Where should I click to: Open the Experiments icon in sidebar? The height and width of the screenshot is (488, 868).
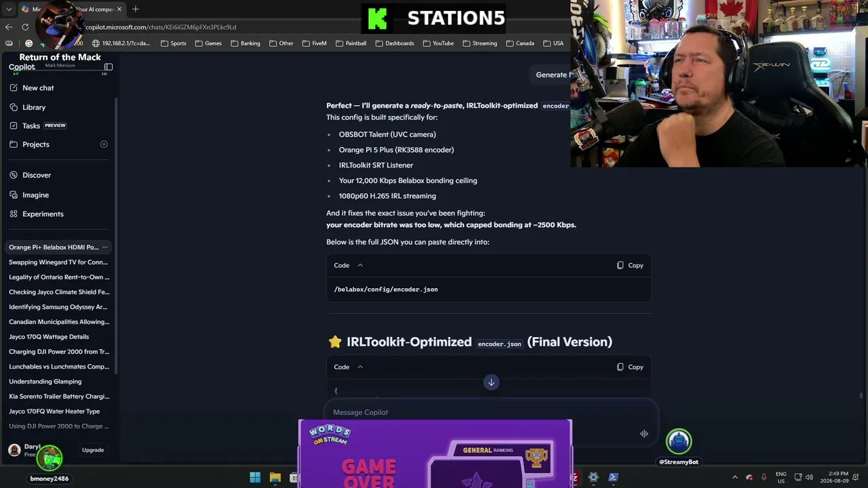(14, 214)
